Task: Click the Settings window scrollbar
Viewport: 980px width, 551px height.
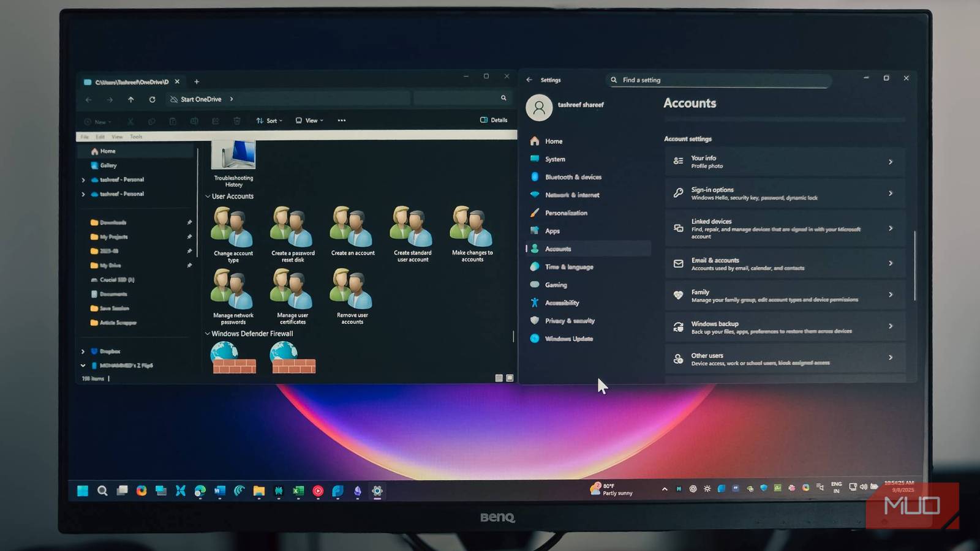Action: pyautogui.click(x=915, y=266)
